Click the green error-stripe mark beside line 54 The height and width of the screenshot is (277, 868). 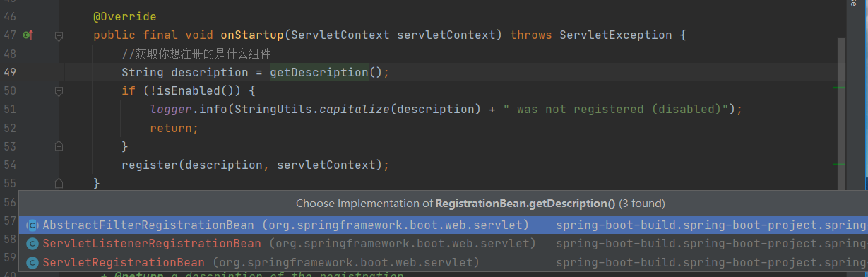(x=839, y=164)
